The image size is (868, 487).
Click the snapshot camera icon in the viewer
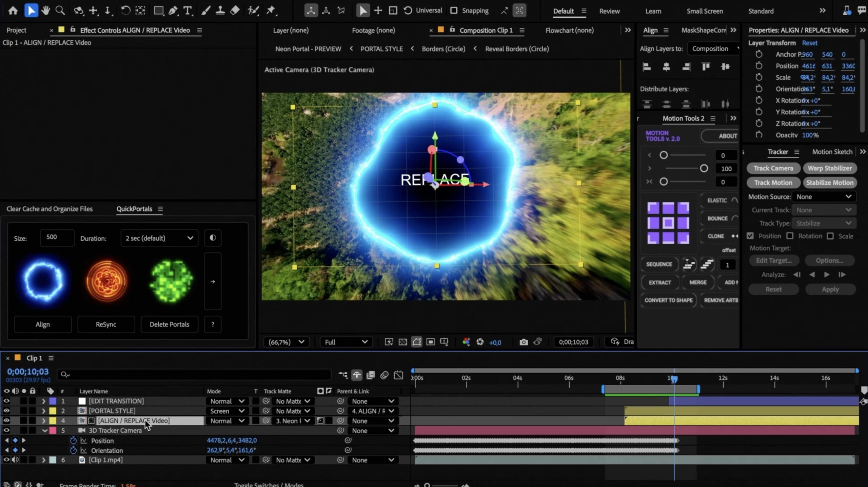click(524, 342)
